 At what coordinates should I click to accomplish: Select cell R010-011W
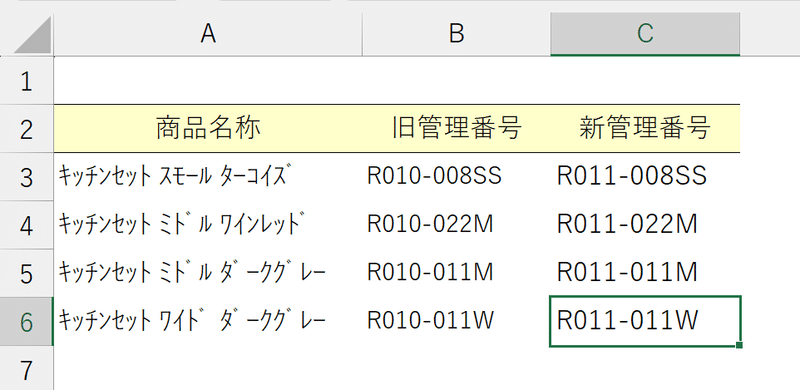point(457,321)
